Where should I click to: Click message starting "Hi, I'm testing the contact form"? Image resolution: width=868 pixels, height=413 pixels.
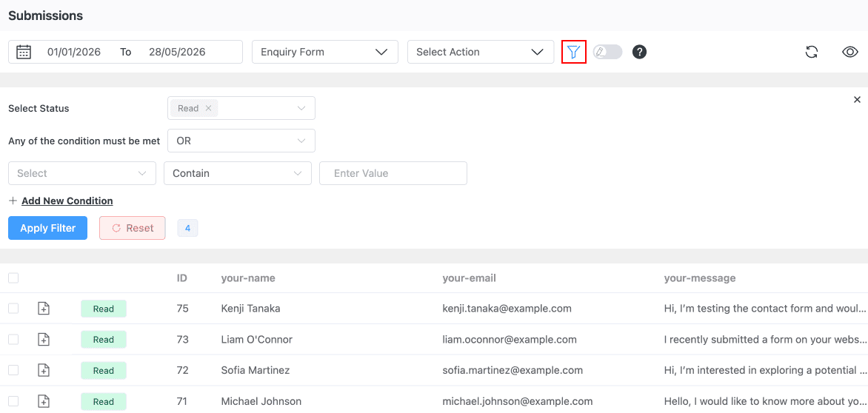click(764, 309)
